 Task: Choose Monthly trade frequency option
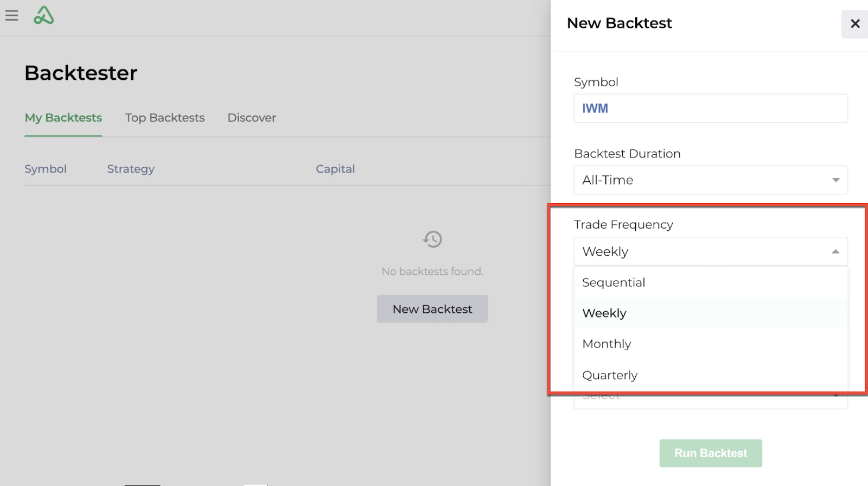711,344
